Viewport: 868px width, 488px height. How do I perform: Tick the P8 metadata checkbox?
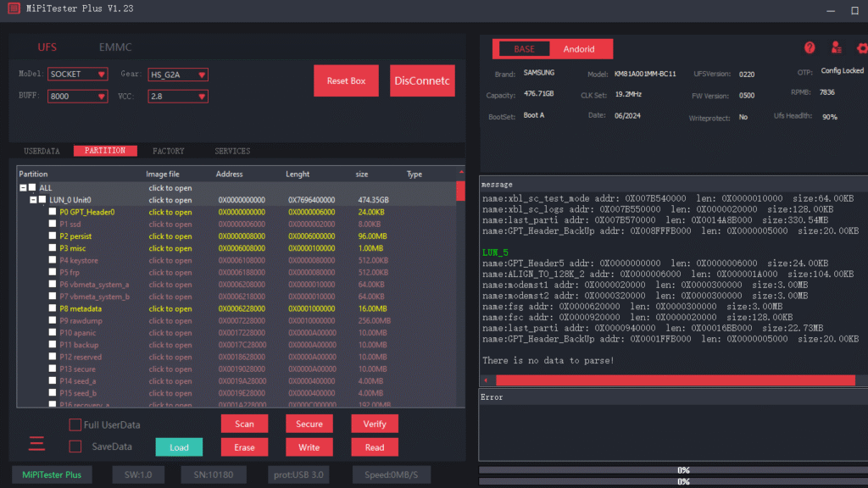pyautogui.click(x=53, y=308)
